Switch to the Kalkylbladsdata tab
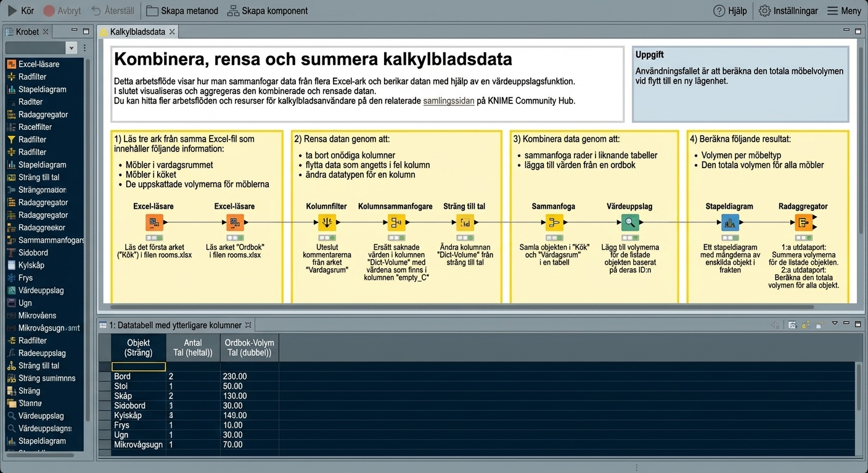The width and height of the screenshot is (868, 473). (137, 31)
